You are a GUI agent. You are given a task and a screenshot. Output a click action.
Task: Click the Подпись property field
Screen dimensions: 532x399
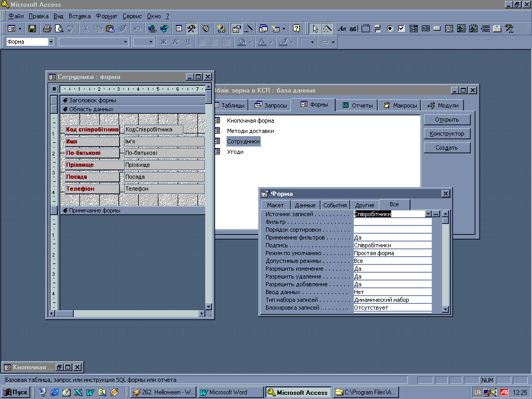tap(392, 245)
